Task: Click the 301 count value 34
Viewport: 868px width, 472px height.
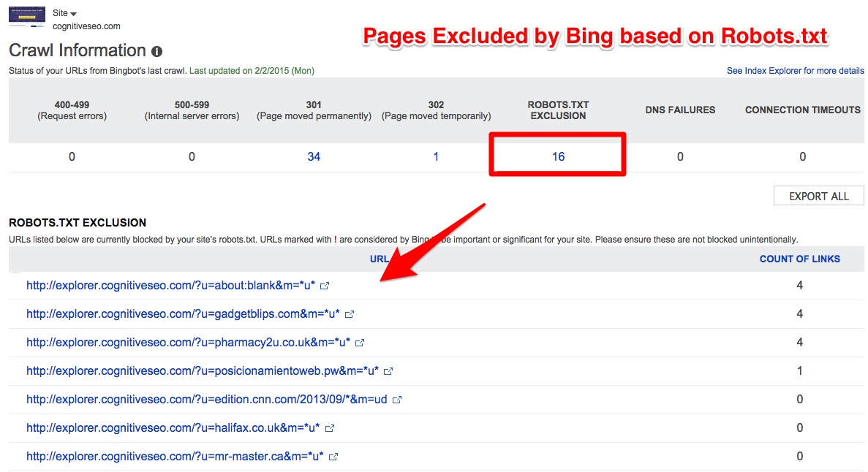Action: [x=314, y=156]
